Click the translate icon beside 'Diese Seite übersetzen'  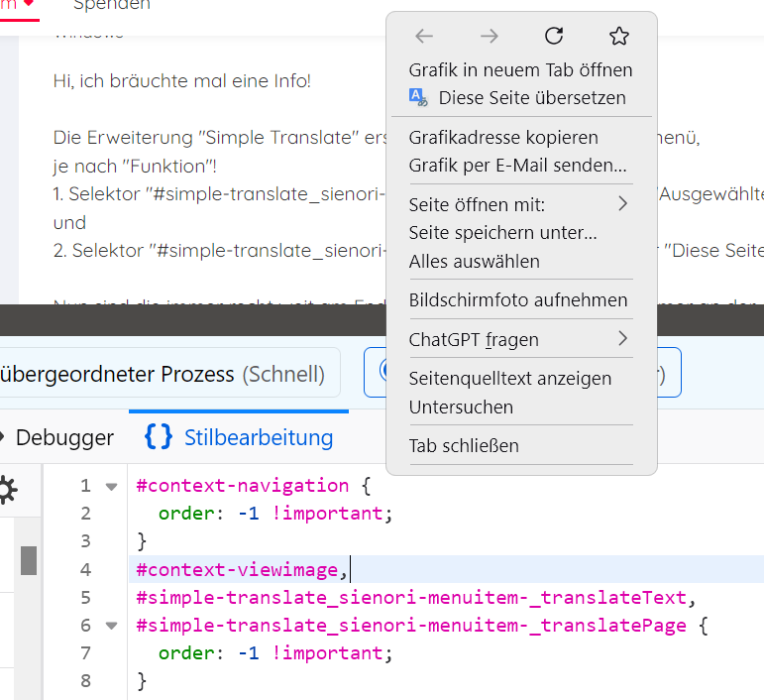pyautogui.click(x=418, y=97)
